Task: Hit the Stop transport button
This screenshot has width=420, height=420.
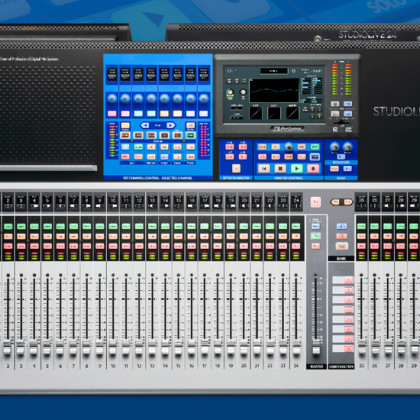Action: tap(280, 168)
